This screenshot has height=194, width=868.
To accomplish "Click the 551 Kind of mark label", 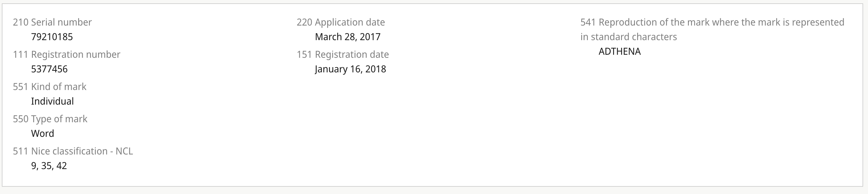I will 50,87.
